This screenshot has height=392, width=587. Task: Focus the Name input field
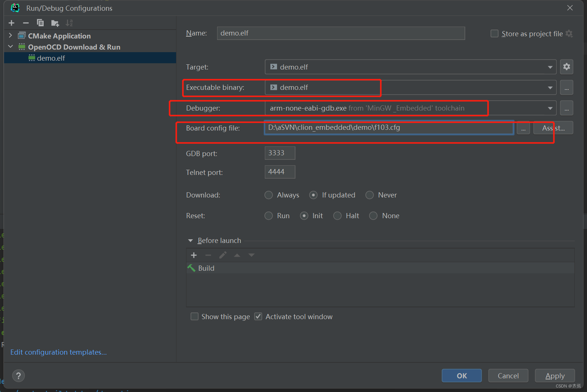click(341, 33)
